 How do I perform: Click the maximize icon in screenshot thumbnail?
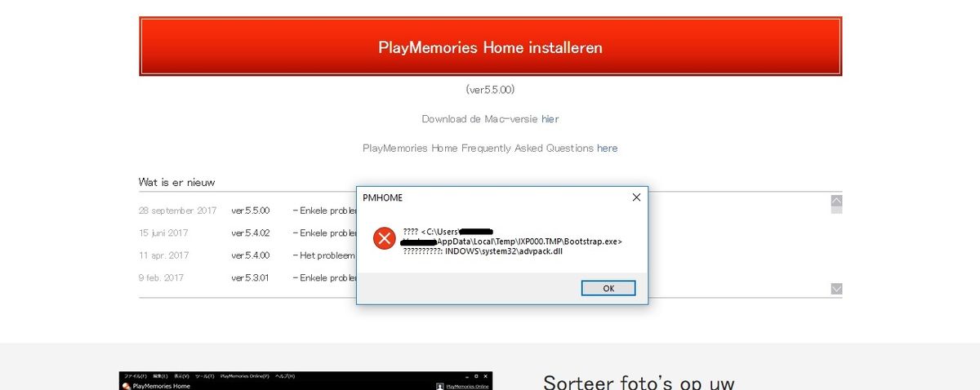[476, 376]
